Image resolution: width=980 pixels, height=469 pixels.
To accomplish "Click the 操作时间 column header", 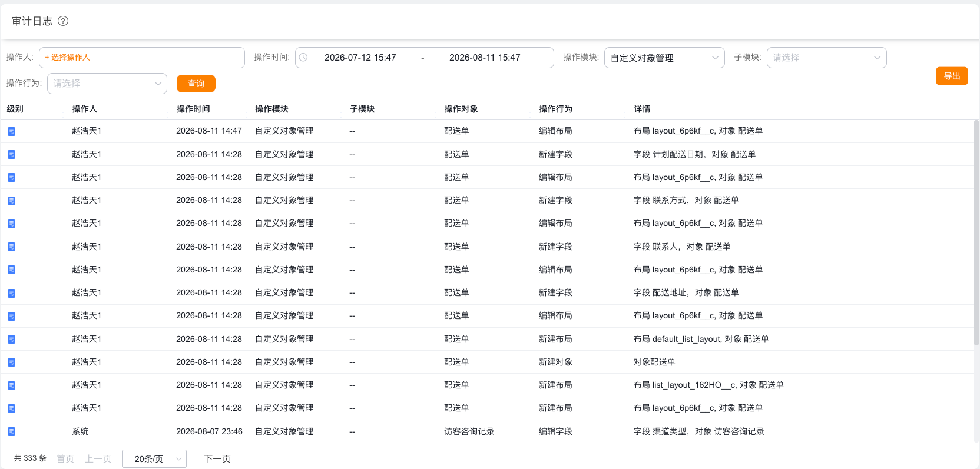I will [x=193, y=109].
